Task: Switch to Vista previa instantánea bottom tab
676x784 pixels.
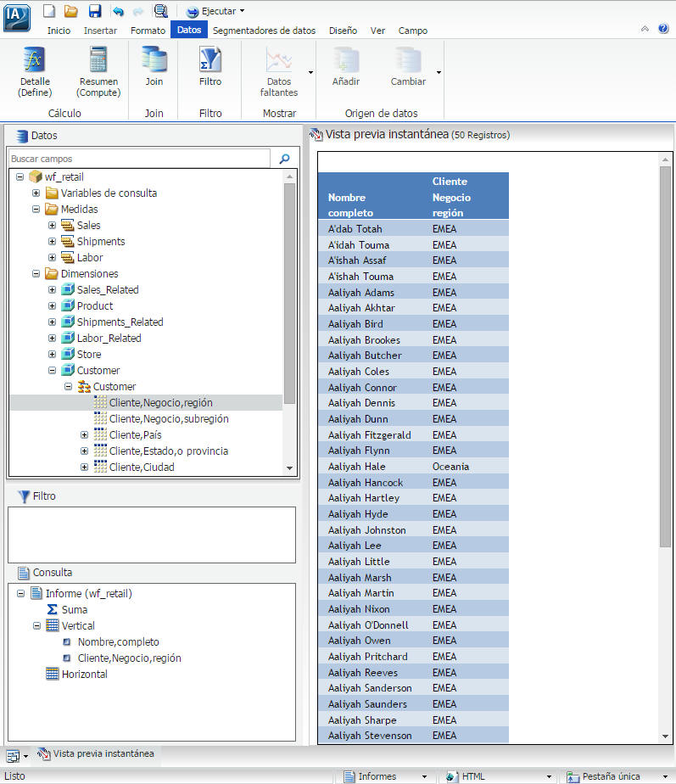Action: [x=96, y=753]
